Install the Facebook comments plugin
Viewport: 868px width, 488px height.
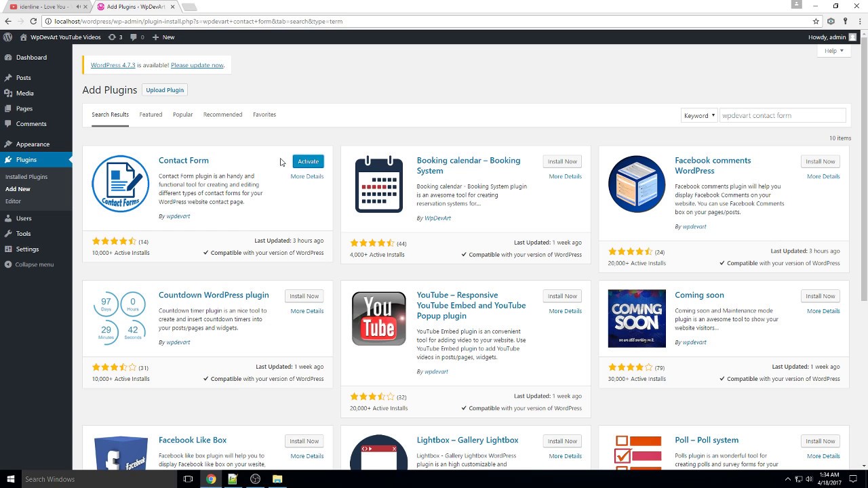coord(821,161)
